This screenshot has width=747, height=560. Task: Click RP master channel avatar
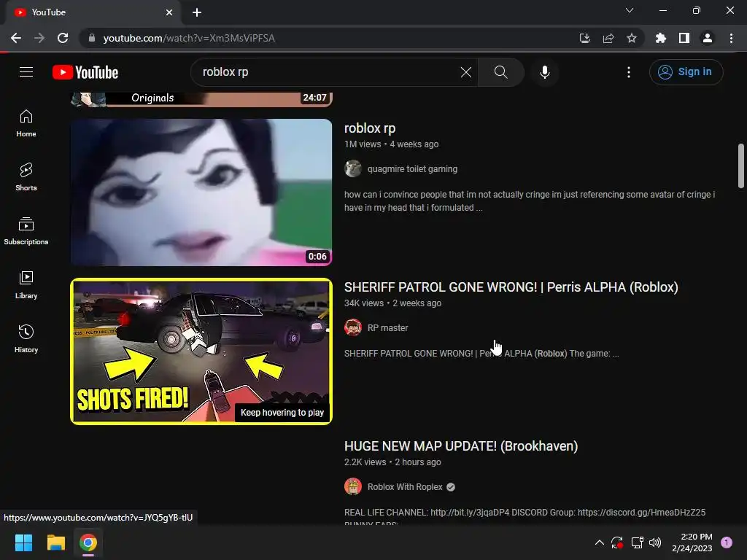click(x=353, y=327)
